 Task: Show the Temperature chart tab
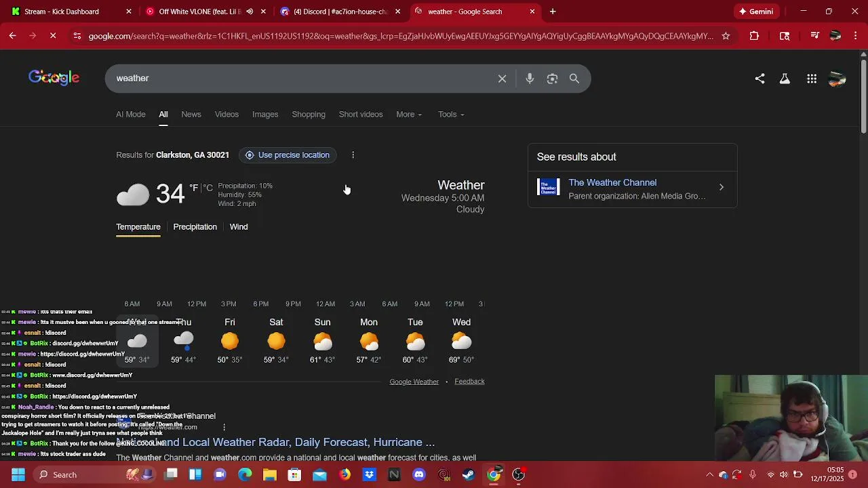tap(138, 227)
